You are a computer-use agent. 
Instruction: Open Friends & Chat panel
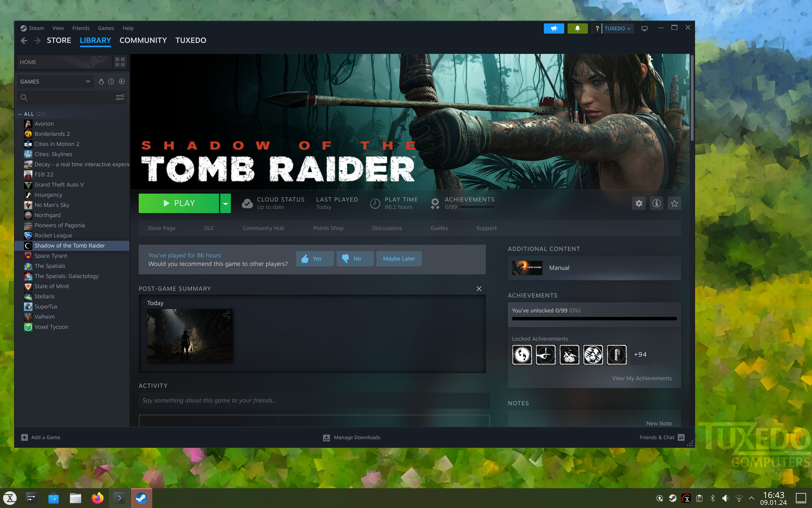[662, 437]
